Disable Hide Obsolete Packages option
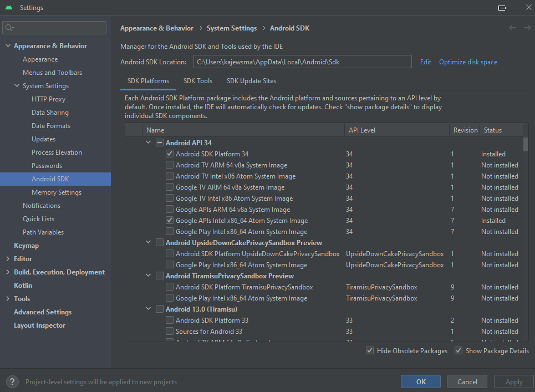 [x=370, y=350]
